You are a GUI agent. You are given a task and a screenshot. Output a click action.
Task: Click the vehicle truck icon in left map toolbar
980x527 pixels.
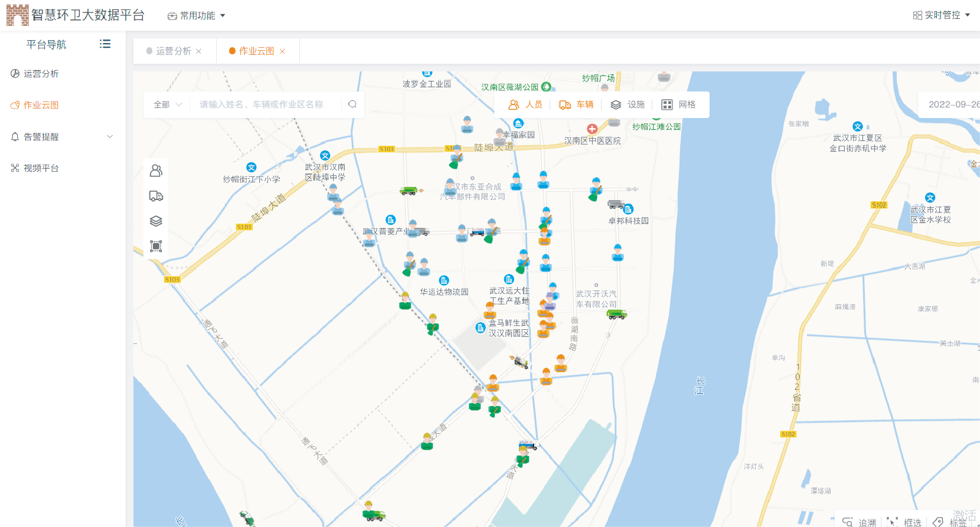156,196
